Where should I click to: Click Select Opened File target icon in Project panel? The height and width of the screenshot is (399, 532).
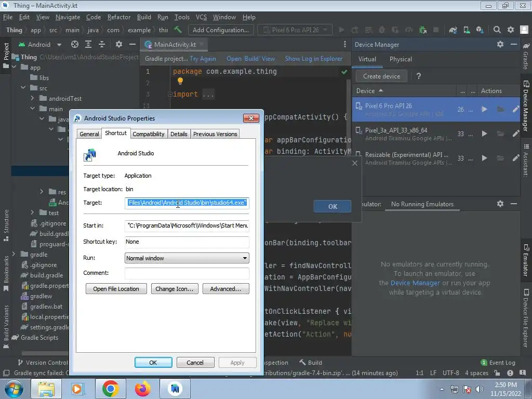pyautogui.click(x=75, y=45)
